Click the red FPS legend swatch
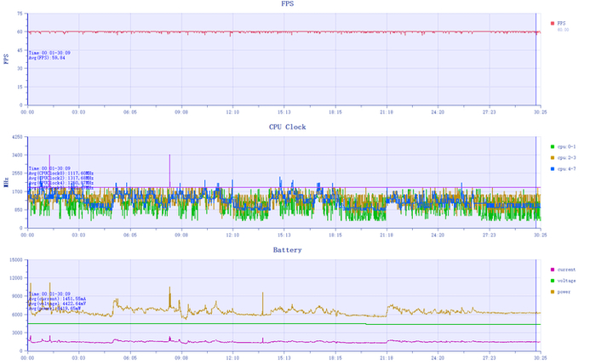Image resolution: width=596 pixels, height=364 pixels. pyautogui.click(x=553, y=24)
